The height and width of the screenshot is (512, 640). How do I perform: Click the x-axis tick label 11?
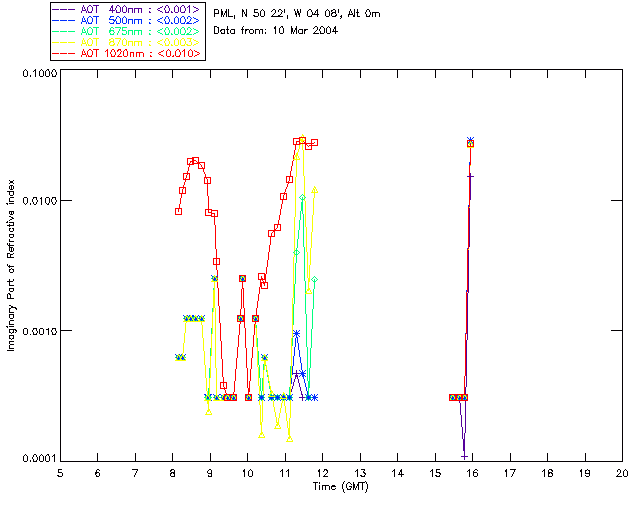coord(285,473)
